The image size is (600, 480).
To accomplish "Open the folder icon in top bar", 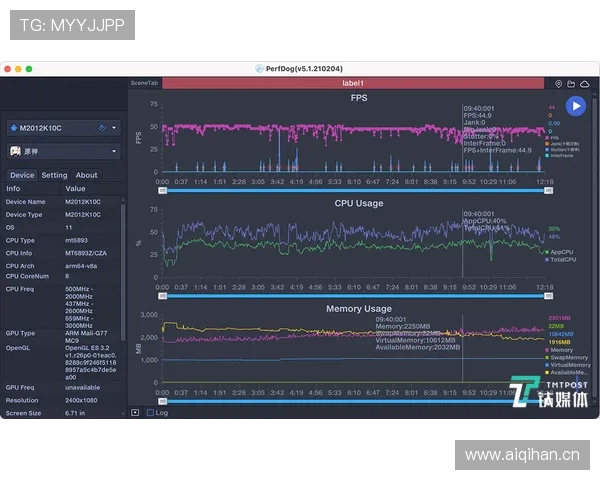I will tap(571, 84).
